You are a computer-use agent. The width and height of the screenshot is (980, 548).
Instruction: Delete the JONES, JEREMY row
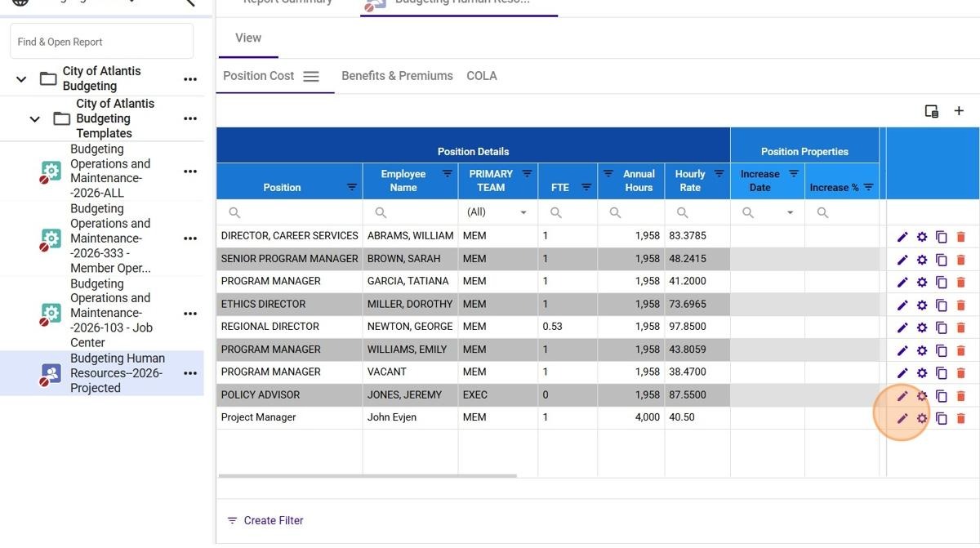click(x=960, y=396)
